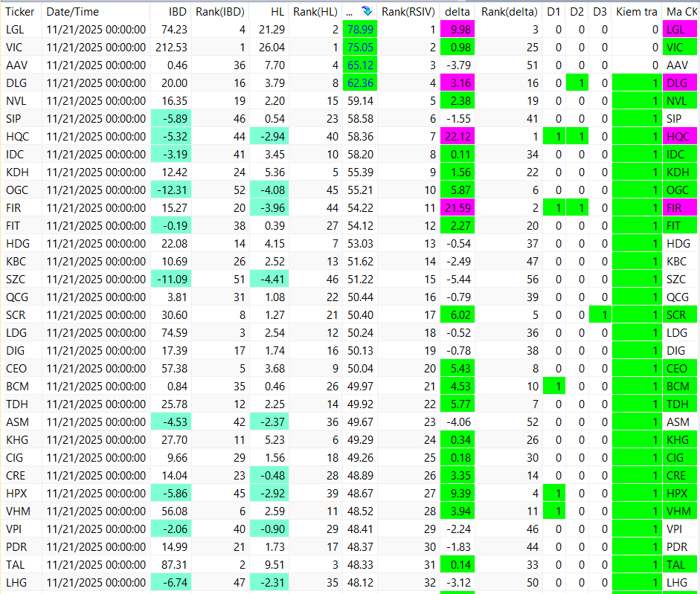Select AAV in the Ticker column
Image resolution: width=700 pixels, height=594 pixels.
click(16, 65)
